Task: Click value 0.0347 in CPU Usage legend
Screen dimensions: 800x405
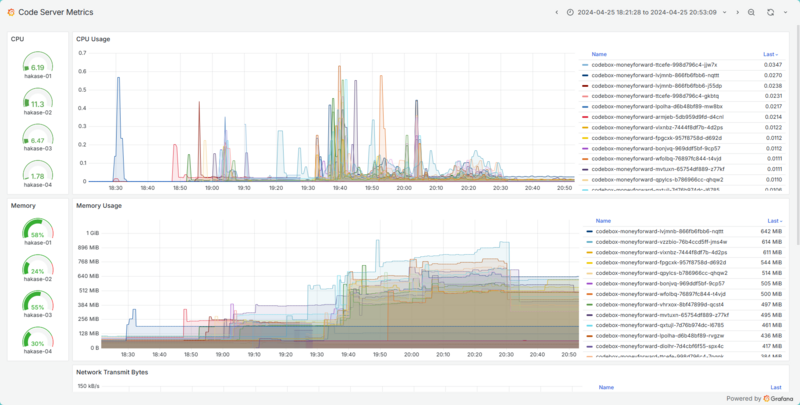Action: pyautogui.click(x=772, y=65)
